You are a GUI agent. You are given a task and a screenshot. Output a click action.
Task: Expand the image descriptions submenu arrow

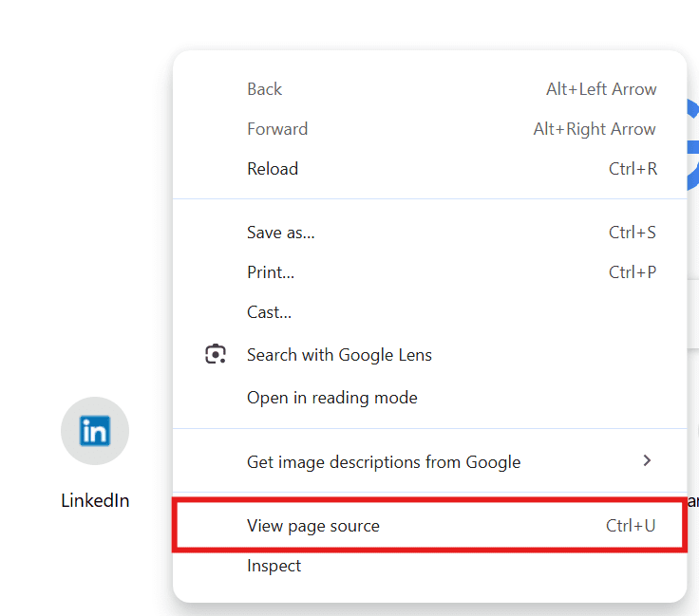click(647, 460)
